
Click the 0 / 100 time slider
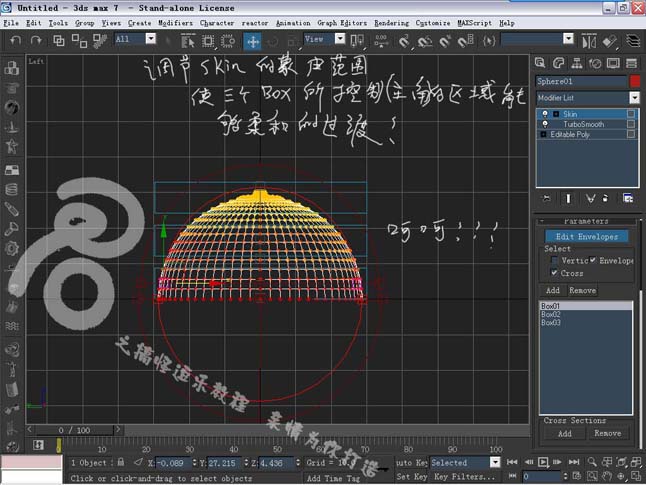(x=74, y=430)
